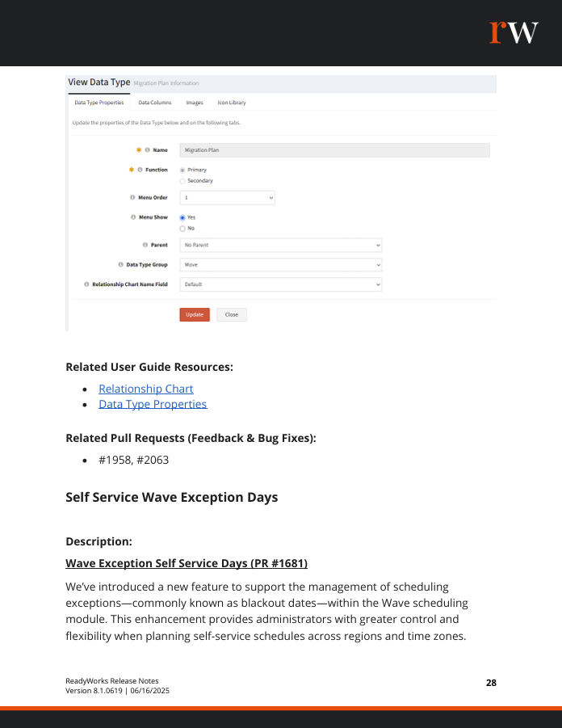
Task: Follow the Relationship Chart link
Action: point(146,389)
